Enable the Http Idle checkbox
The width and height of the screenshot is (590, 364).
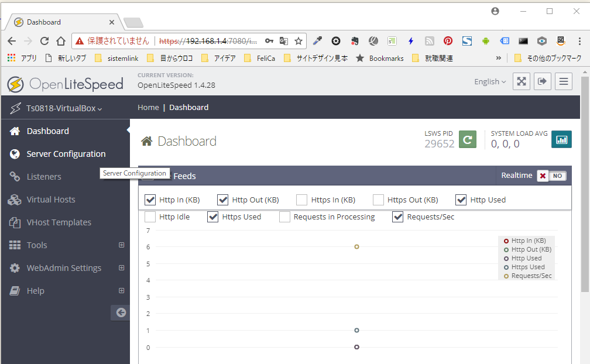(x=150, y=217)
